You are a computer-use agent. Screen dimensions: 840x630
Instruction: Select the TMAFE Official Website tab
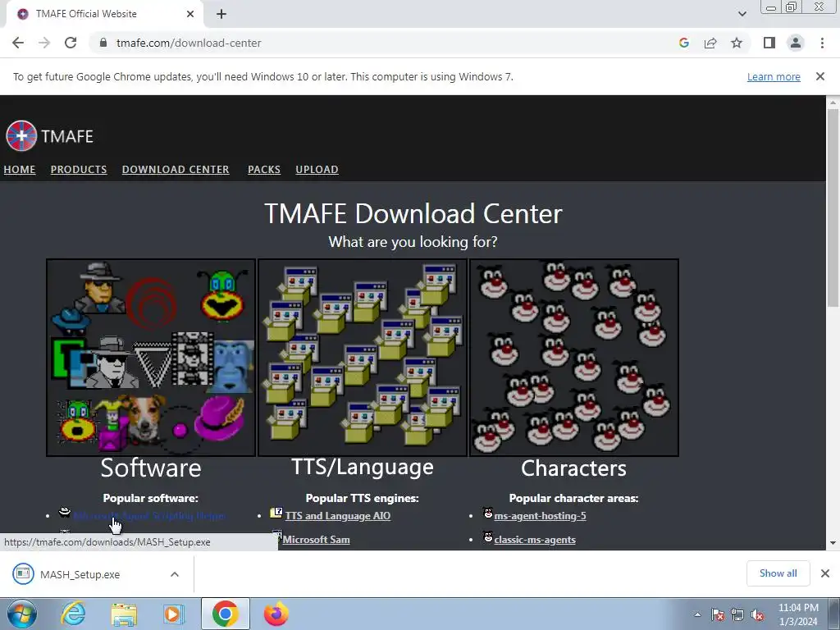(104, 14)
